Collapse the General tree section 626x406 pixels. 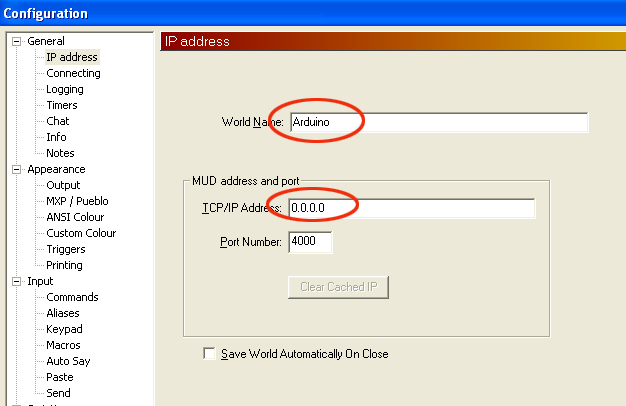pos(16,42)
